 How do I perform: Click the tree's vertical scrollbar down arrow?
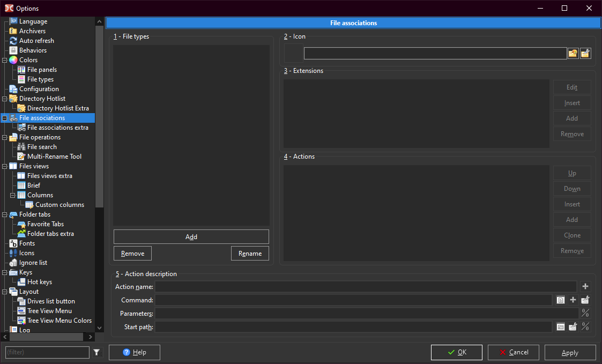coord(99,328)
